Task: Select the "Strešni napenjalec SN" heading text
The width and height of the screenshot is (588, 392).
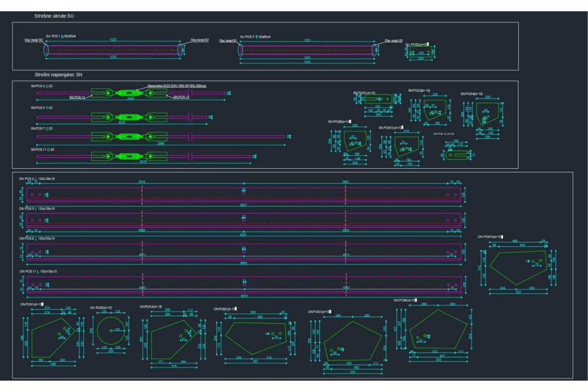Action: click(x=59, y=75)
